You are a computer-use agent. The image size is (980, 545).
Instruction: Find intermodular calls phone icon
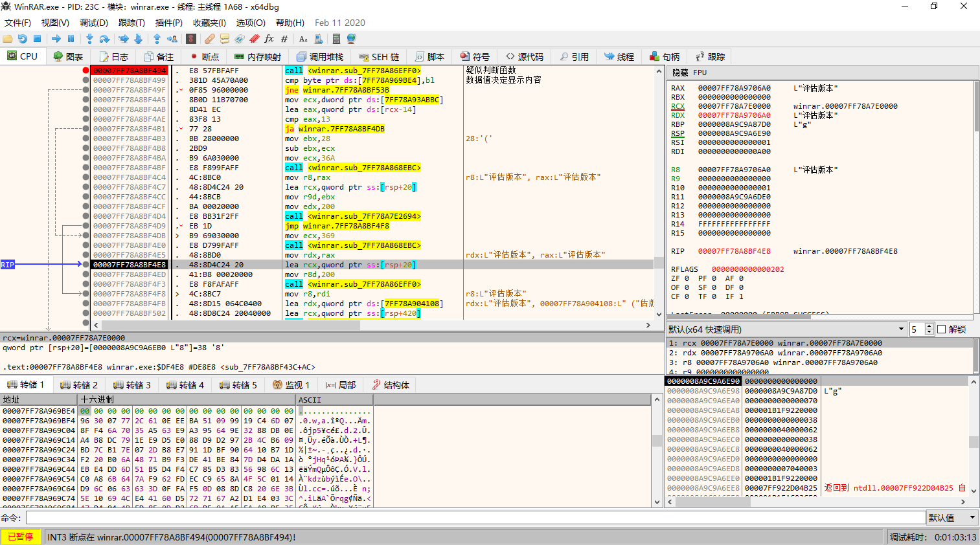point(318,39)
